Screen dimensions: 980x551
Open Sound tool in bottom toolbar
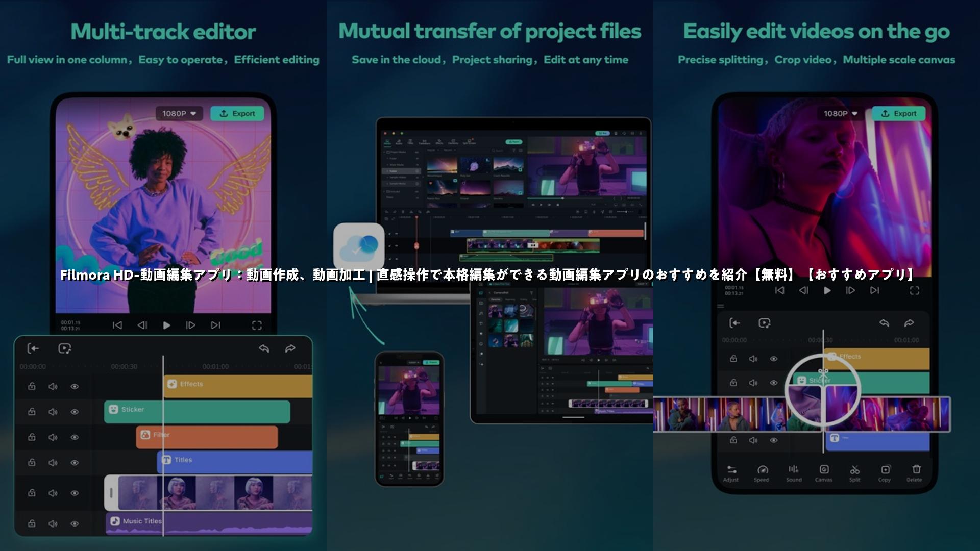pos(794,473)
